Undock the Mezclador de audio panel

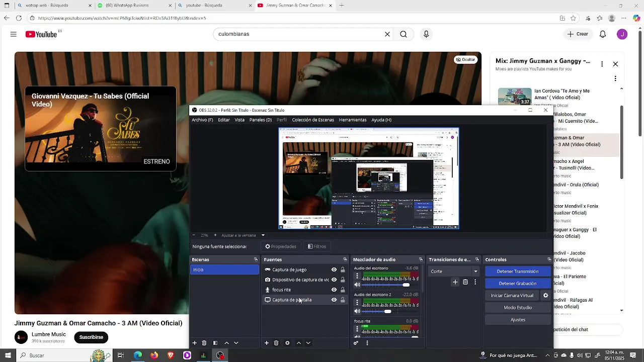(421, 259)
